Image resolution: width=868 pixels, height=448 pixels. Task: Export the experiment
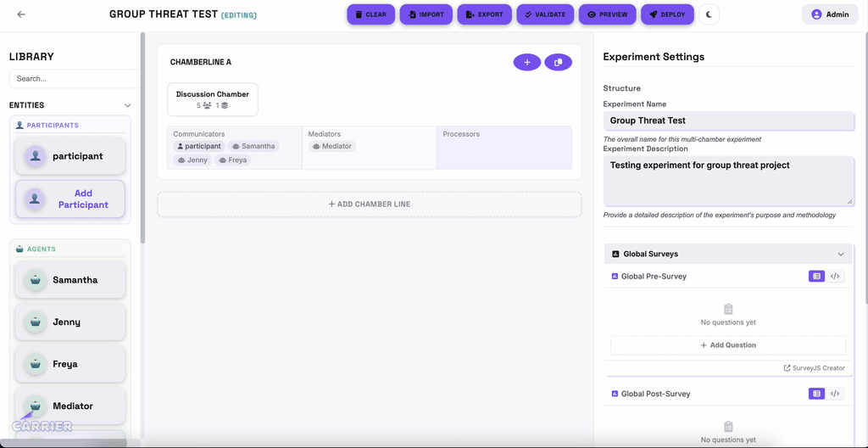pyautogui.click(x=484, y=14)
